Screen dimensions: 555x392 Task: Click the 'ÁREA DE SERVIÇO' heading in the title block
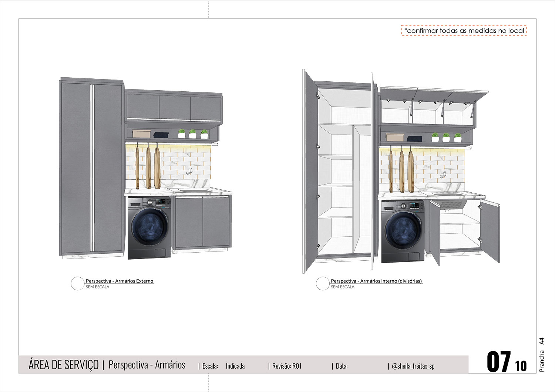coord(64,365)
